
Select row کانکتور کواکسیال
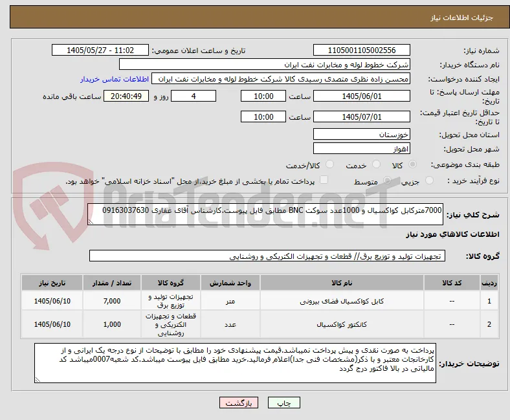[x=260, y=324]
